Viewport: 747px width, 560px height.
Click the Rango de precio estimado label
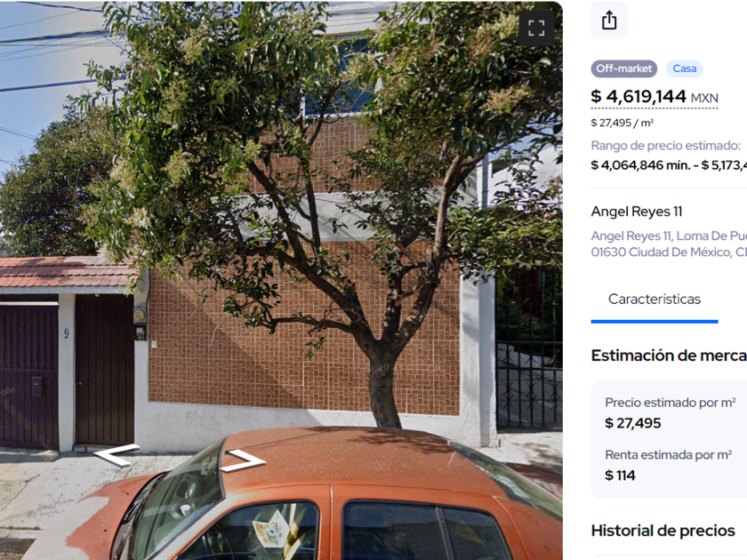pyautogui.click(x=665, y=145)
